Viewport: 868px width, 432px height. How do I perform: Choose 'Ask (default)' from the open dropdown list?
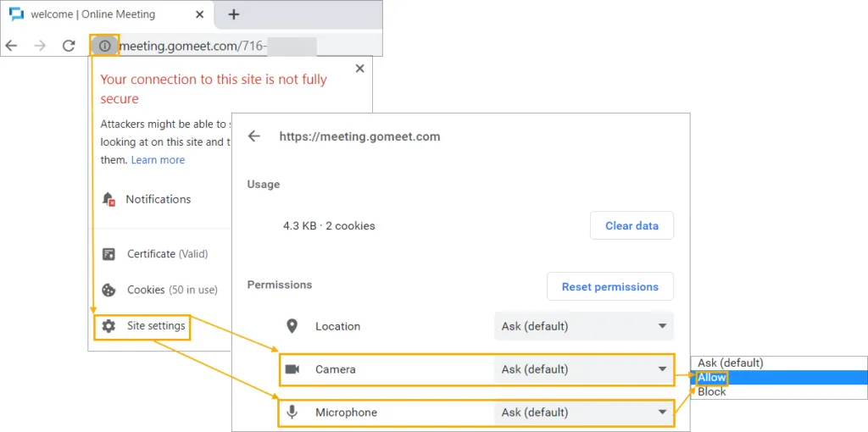point(779,363)
